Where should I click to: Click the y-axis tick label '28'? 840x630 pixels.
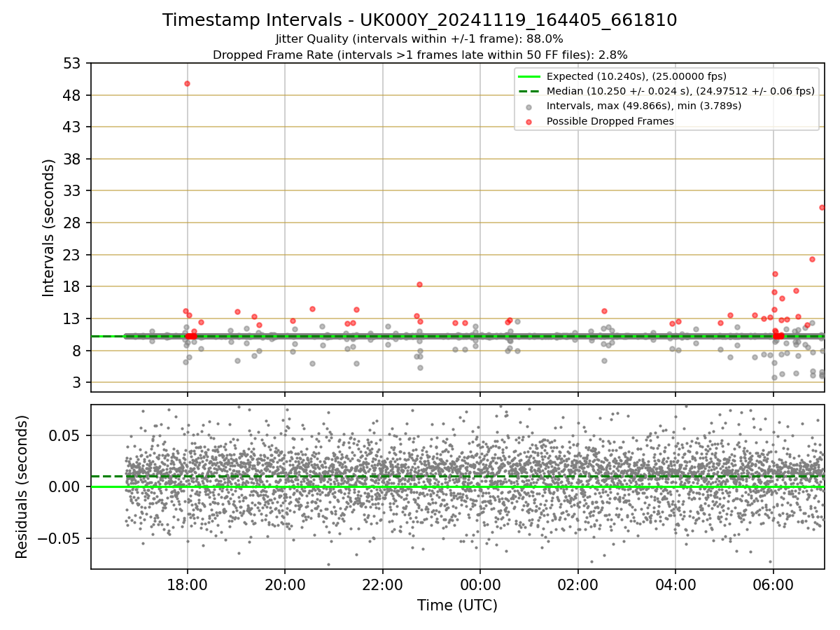(x=73, y=223)
